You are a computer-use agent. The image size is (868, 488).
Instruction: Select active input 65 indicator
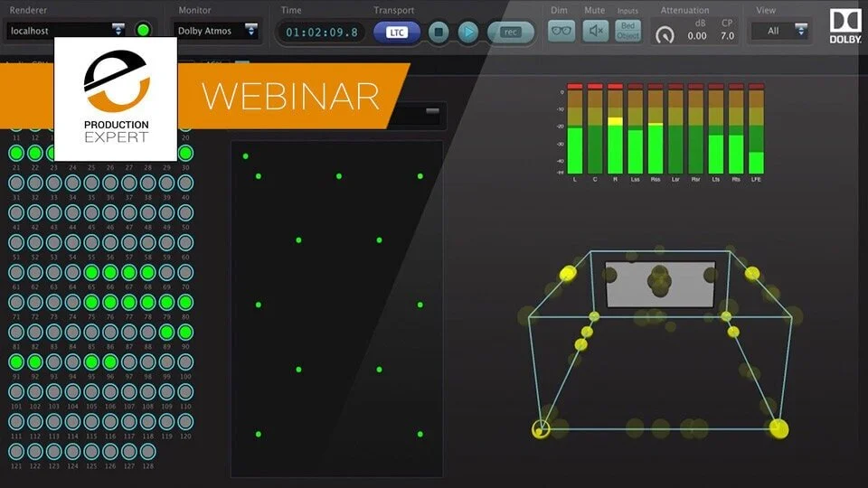point(91,272)
